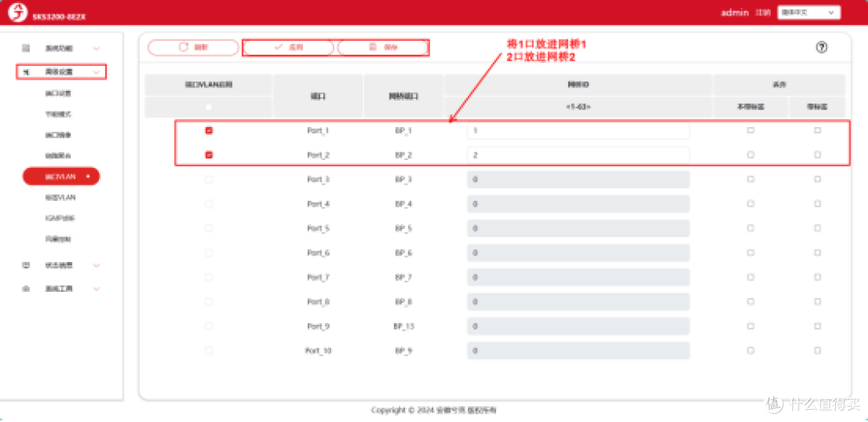
Task: Select the highlighted 端口VLAN sidebar item
Action: [x=61, y=177]
